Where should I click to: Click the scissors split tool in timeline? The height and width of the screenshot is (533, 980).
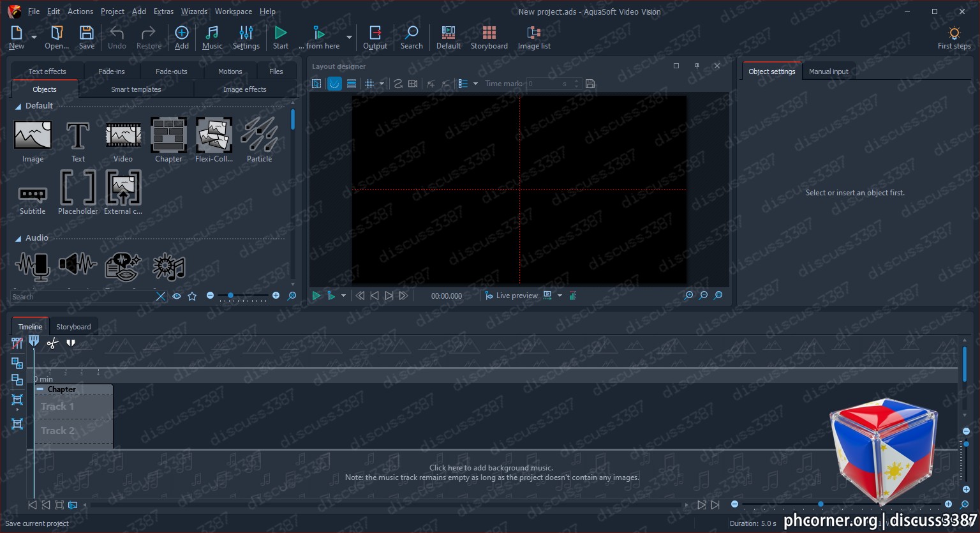(52, 343)
